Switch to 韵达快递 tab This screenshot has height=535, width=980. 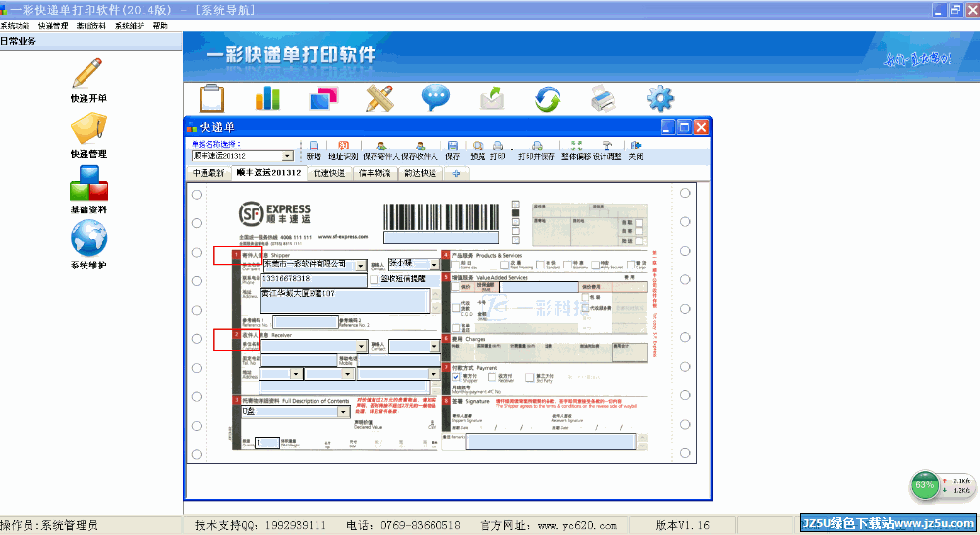point(420,173)
